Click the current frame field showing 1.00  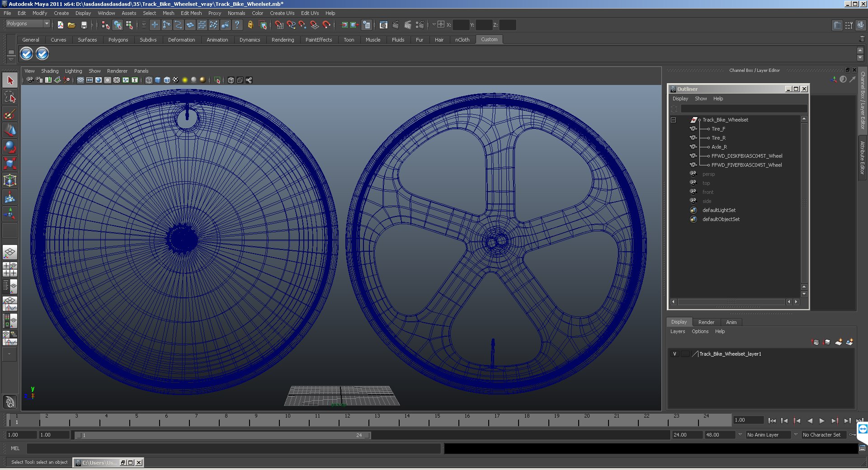click(x=749, y=420)
